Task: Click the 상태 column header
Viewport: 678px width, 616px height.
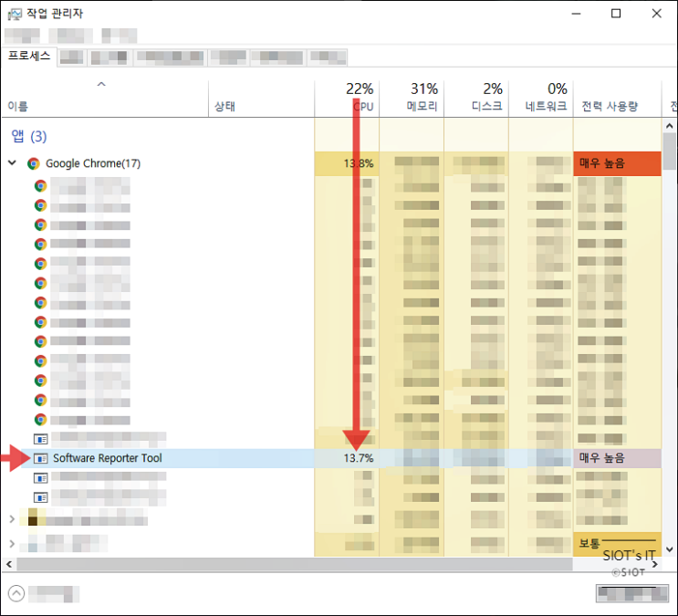Action: [x=262, y=99]
